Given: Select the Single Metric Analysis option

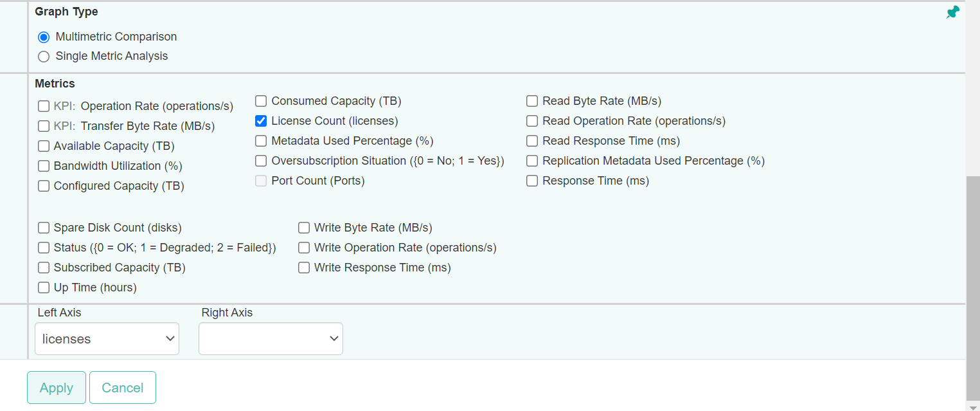Looking at the screenshot, I should click(x=43, y=57).
